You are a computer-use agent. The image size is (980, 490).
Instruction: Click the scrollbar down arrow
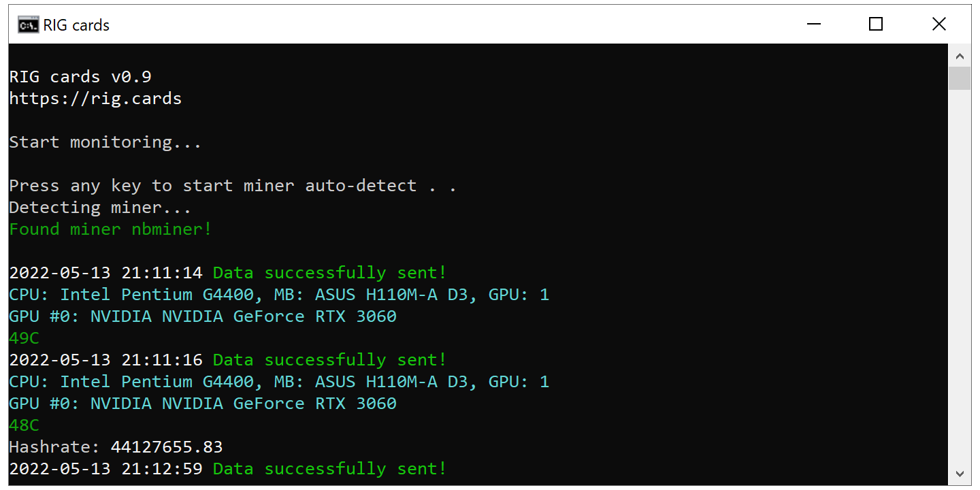[x=960, y=473]
